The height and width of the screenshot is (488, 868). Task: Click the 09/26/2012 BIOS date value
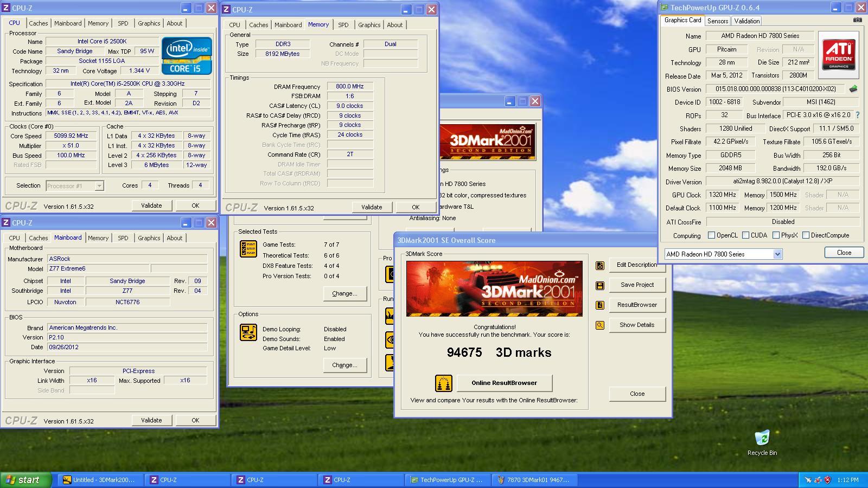[x=127, y=347]
